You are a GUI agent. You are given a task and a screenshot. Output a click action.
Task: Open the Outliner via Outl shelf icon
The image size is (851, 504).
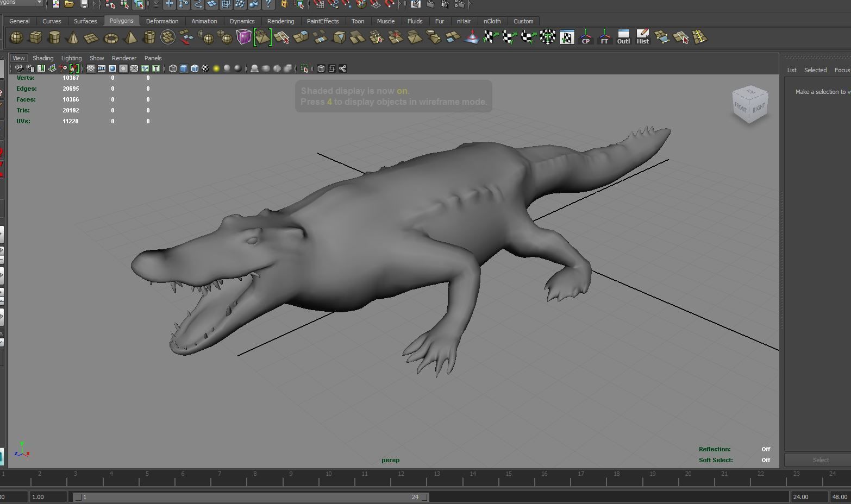tap(623, 37)
